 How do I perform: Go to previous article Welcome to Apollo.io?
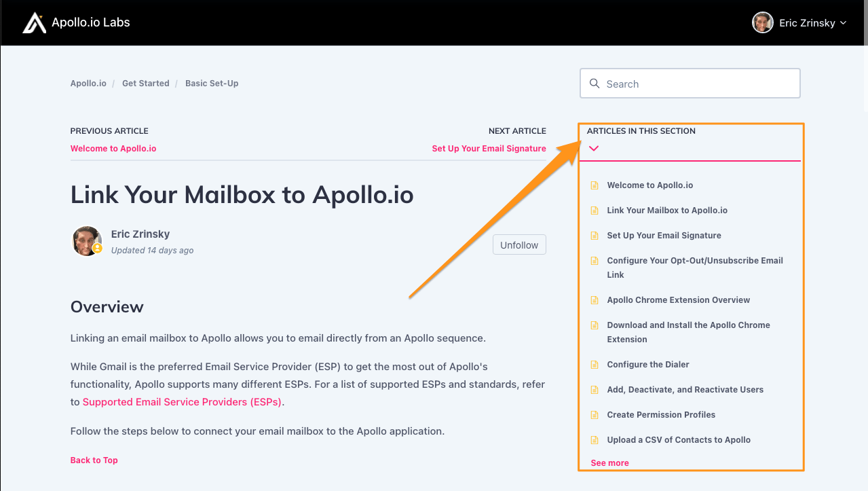pyautogui.click(x=113, y=149)
